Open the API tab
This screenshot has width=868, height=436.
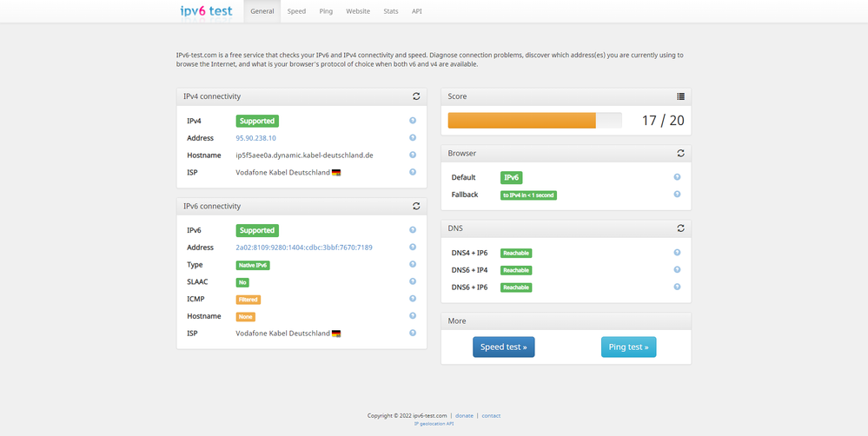pyautogui.click(x=417, y=11)
